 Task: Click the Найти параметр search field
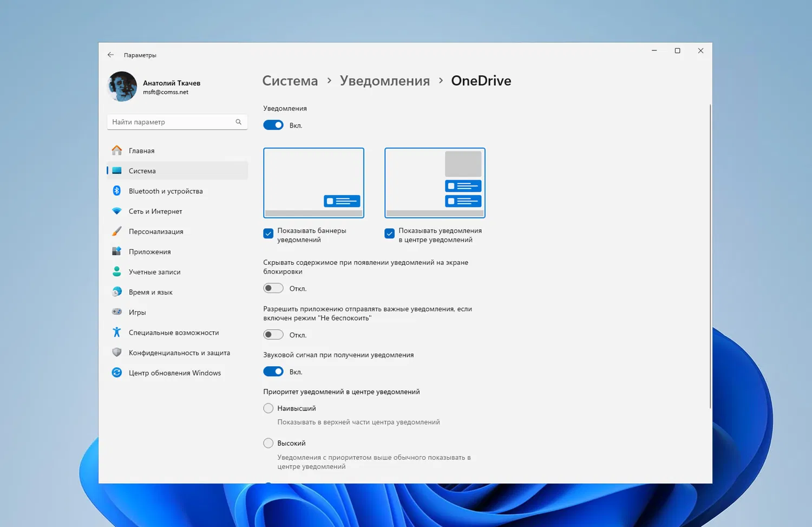[x=178, y=122]
